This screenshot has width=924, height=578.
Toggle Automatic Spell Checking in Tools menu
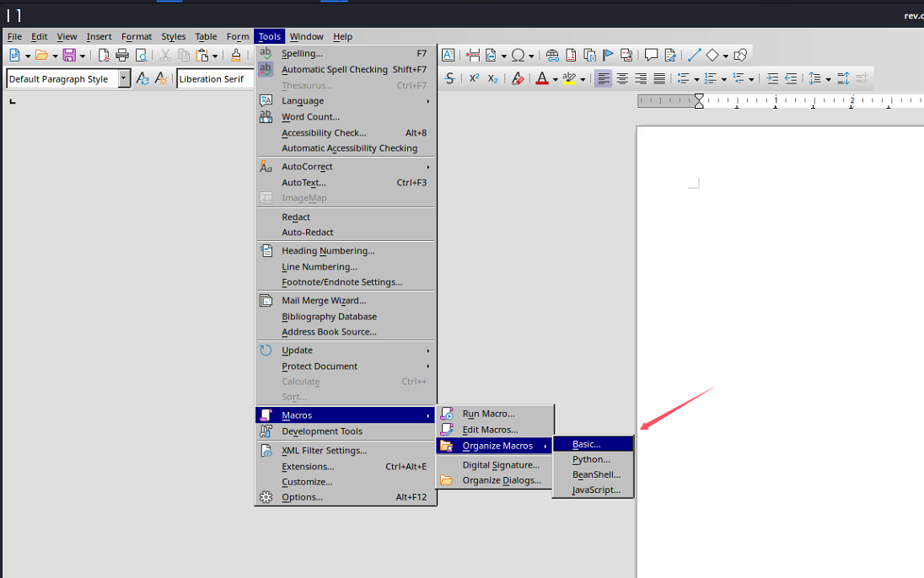(334, 70)
